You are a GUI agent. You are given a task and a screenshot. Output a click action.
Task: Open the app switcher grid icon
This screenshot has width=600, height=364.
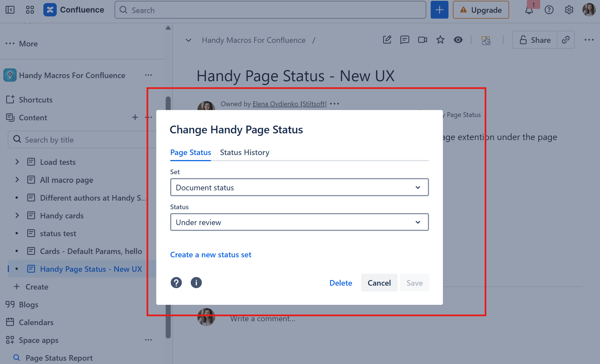pos(30,10)
